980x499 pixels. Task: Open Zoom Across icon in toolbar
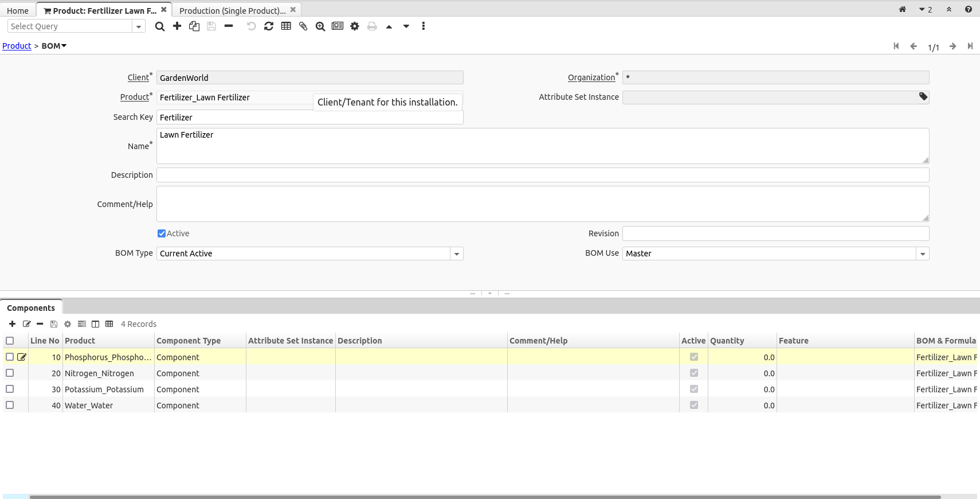(320, 26)
